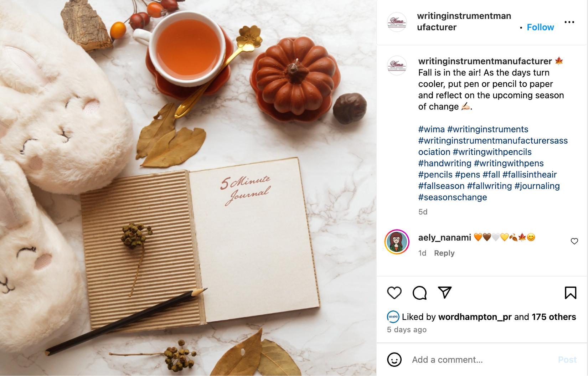Follow writinginstrumentmanufacturer account
This screenshot has height=376, width=588.
click(x=540, y=27)
